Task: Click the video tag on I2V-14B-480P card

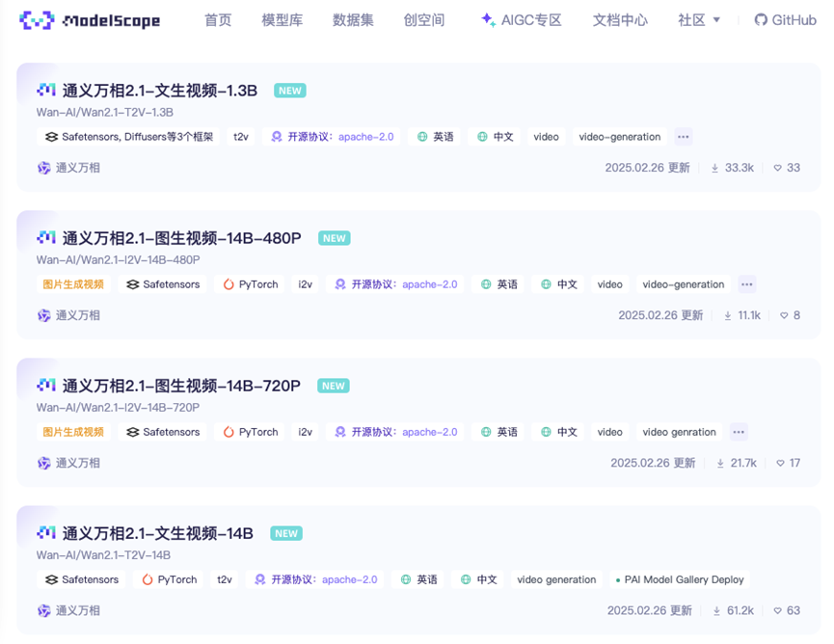Action: (609, 284)
